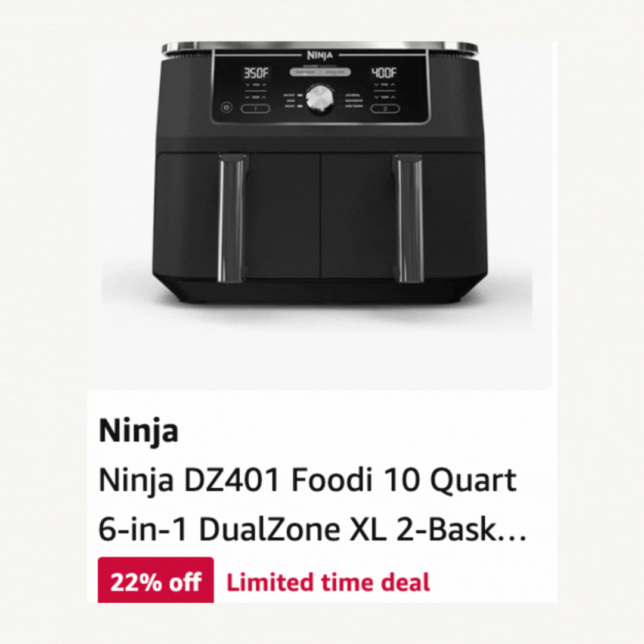This screenshot has width=644, height=644.
Task: Click the Limited time deal label
Action: 328,583
